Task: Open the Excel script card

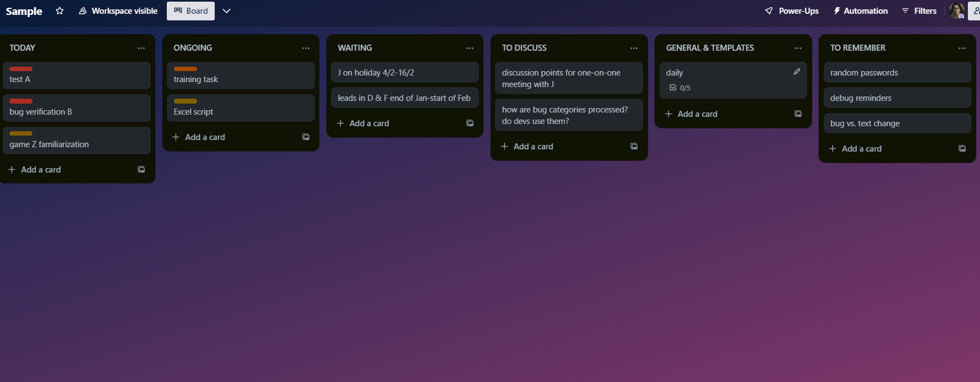Action: pyautogui.click(x=241, y=108)
